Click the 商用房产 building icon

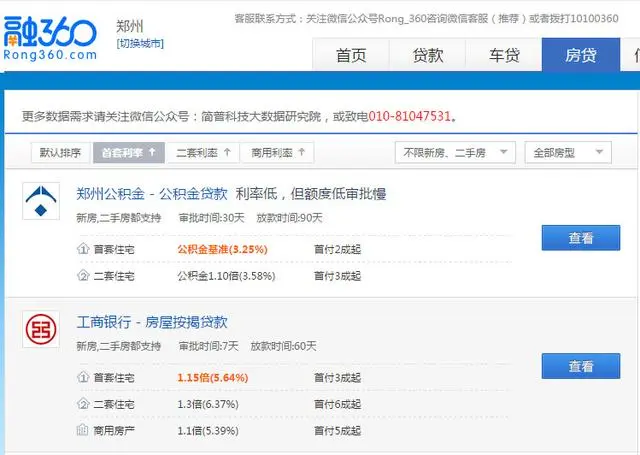pos(83,430)
